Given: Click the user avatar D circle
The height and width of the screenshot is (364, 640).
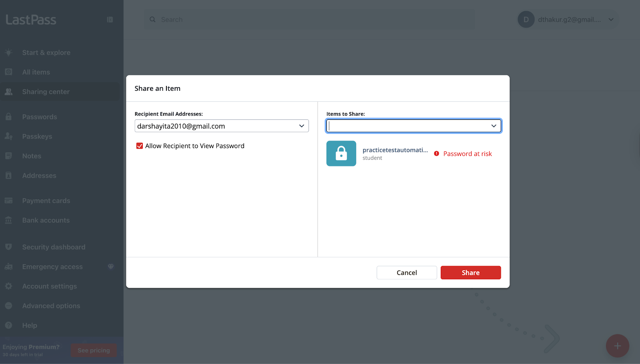Looking at the screenshot, I should (x=526, y=20).
